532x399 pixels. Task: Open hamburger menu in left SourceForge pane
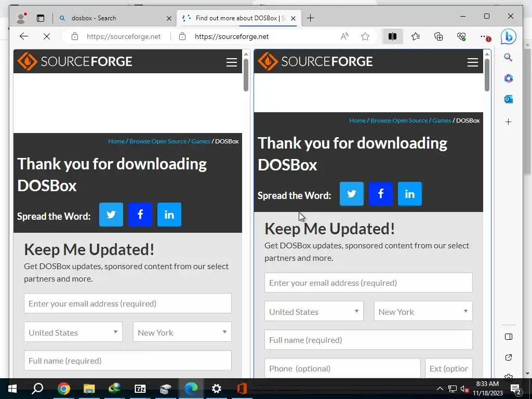pyautogui.click(x=232, y=62)
